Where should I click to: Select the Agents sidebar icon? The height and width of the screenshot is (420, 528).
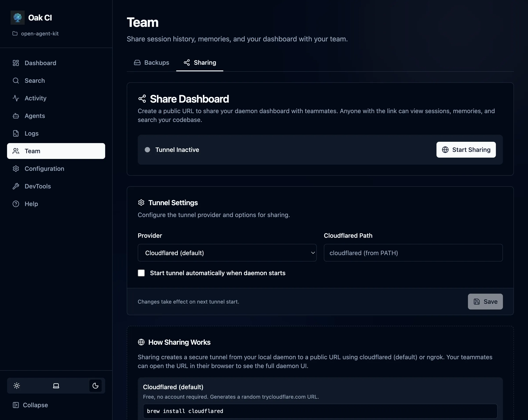pos(16,116)
